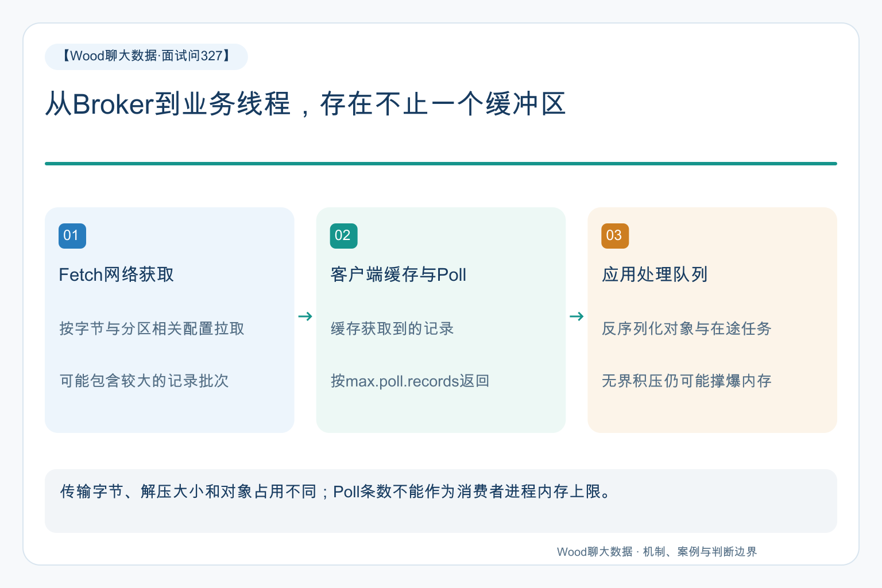This screenshot has width=882, height=588.
Task: Click the line 可能包含较大的记录批次
Action: (144, 381)
